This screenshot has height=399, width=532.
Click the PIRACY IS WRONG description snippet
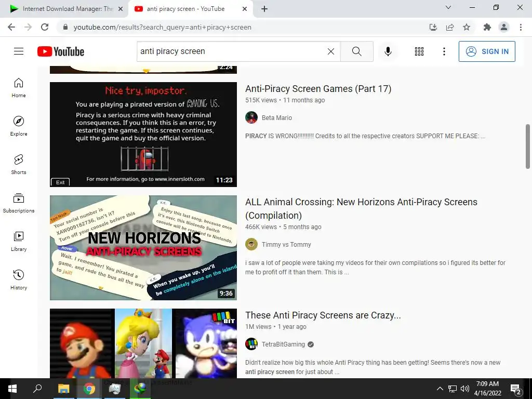(365, 136)
